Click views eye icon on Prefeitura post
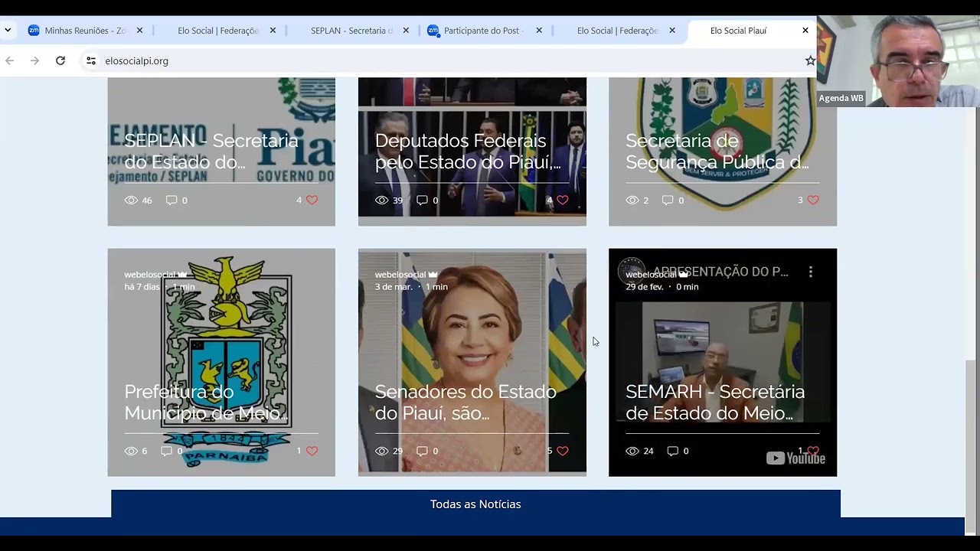 coord(131,451)
